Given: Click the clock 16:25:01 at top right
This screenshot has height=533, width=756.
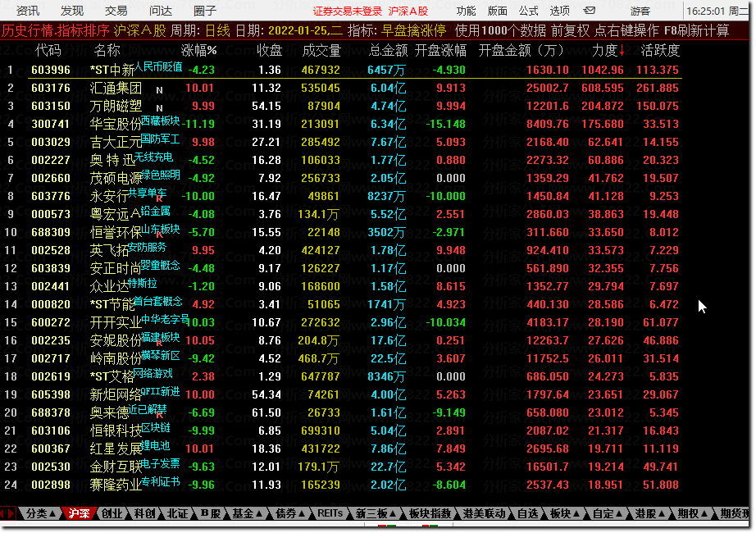Looking at the screenshot, I should pyautogui.click(x=705, y=11).
